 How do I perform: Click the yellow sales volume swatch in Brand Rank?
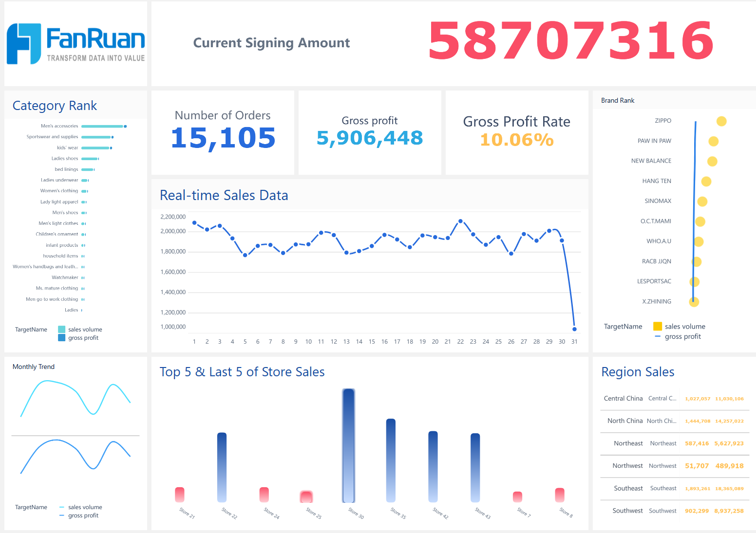658,327
